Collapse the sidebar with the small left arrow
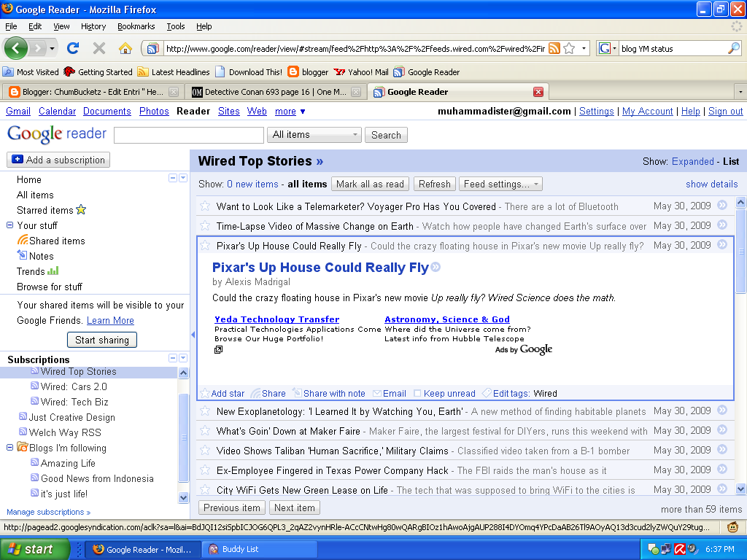747x560 pixels. click(193, 335)
